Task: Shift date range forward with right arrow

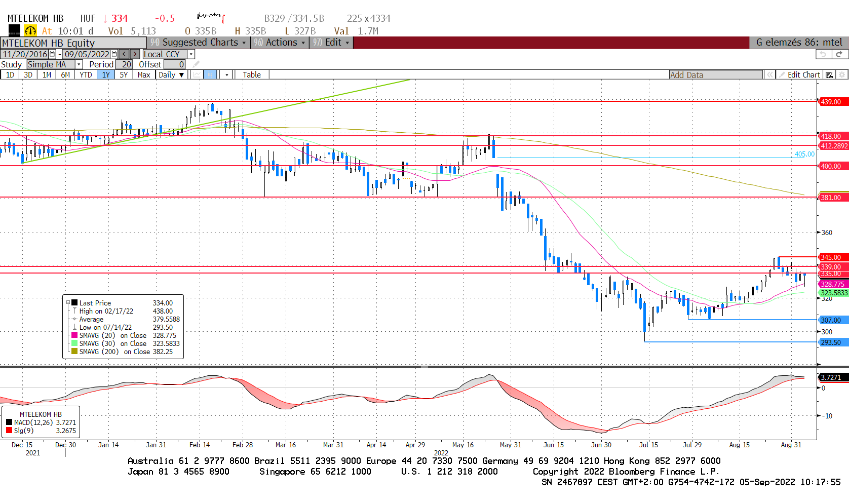Action: [x=135, y=54]
